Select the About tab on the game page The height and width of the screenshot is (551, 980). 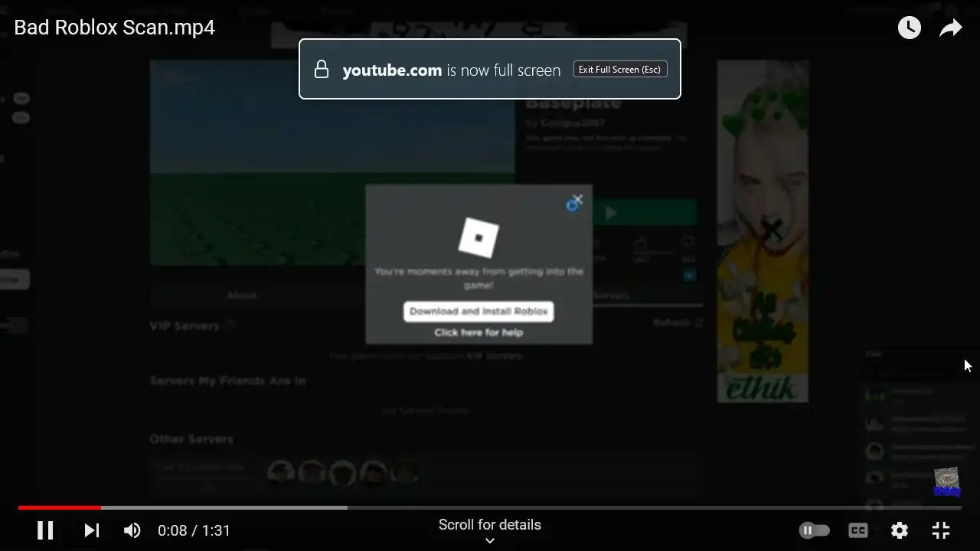(x=242, y=295)
